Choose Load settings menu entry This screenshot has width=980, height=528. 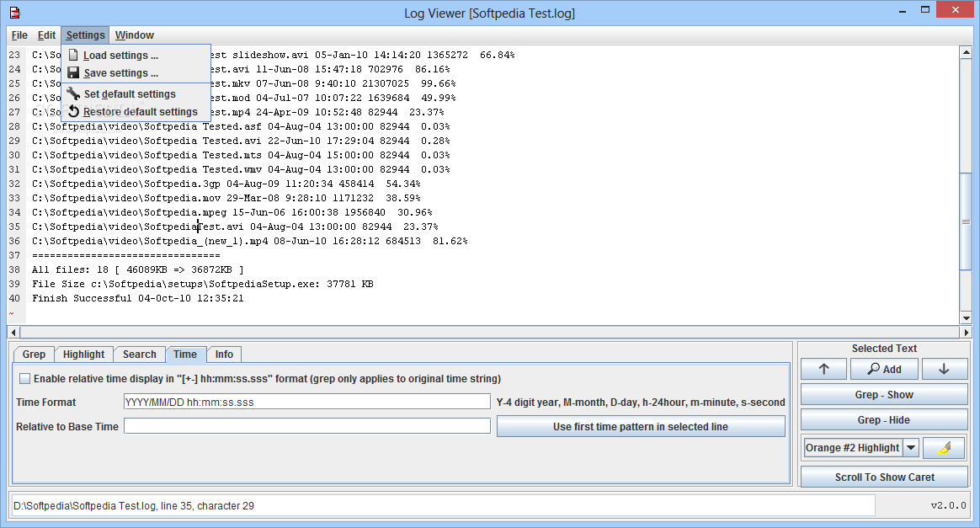[x=136, y=55]
